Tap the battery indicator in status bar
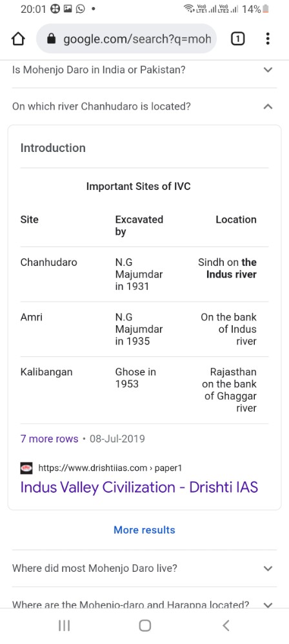Image resolution: width=289 pixels, height=644 pixels. pos(266,8)
